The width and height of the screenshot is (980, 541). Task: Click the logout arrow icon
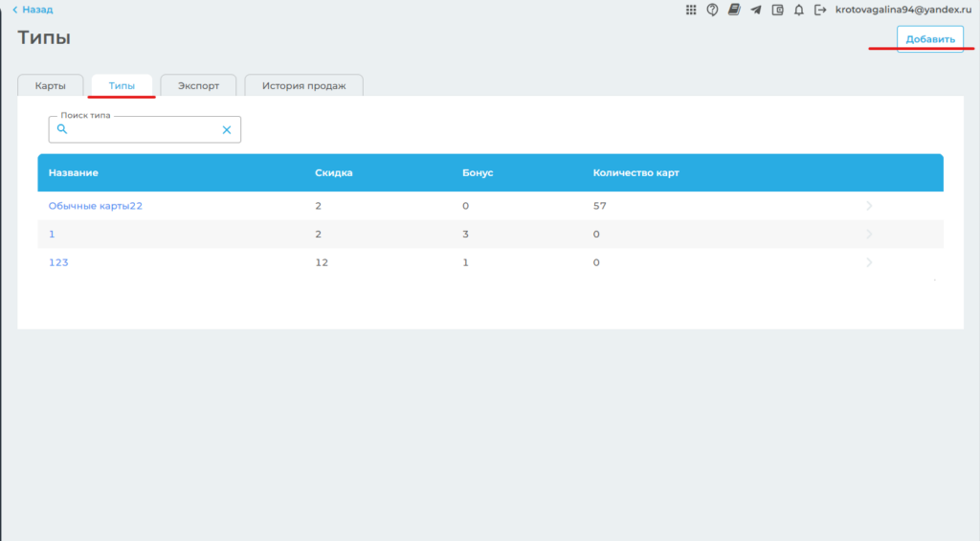pyautogui.click(x=819, y=10)
